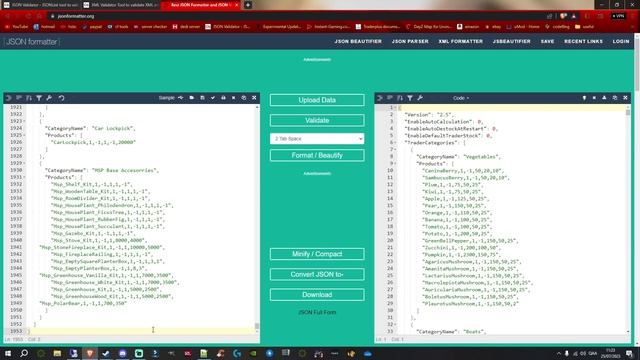Click the left editor vertical scrollbar thumb
640x360 pixels.
point(257,326)
